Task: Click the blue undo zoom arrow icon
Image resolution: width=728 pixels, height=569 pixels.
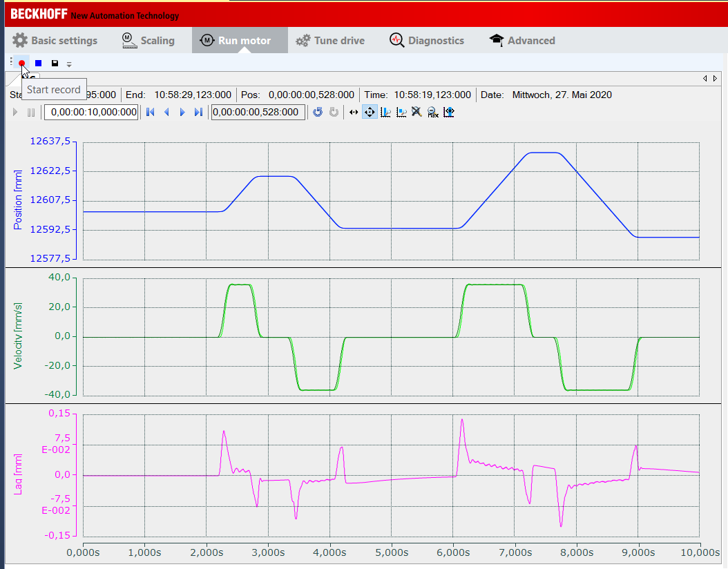Action: pyautogui.click(x=318, y=113)
